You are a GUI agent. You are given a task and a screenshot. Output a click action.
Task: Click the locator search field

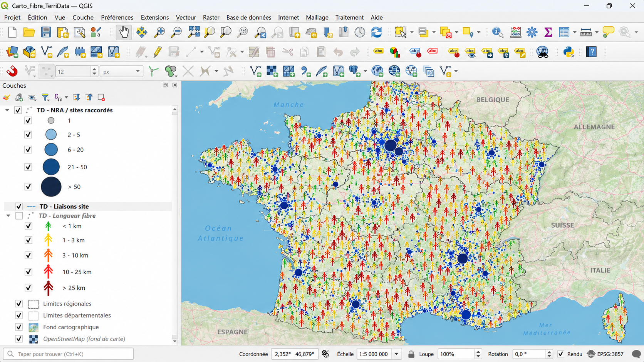pyautogui.click(x=68, y=354)
